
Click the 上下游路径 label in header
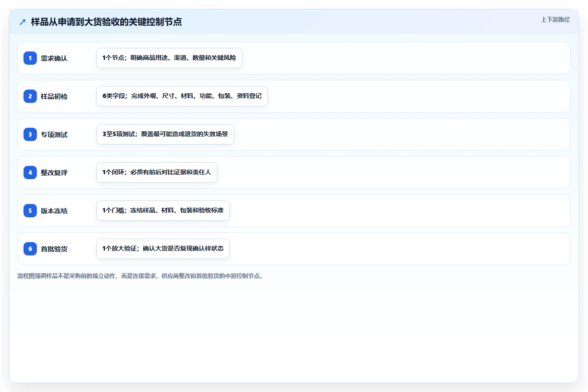point(555,20)
